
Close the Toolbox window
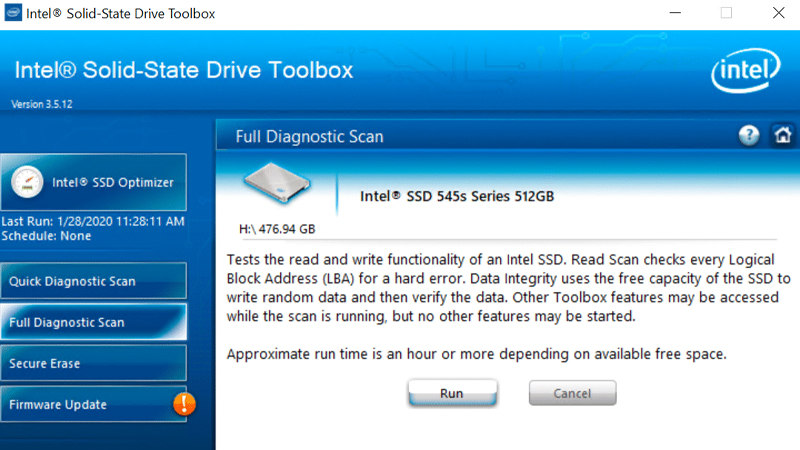click(x=778, y=13)
